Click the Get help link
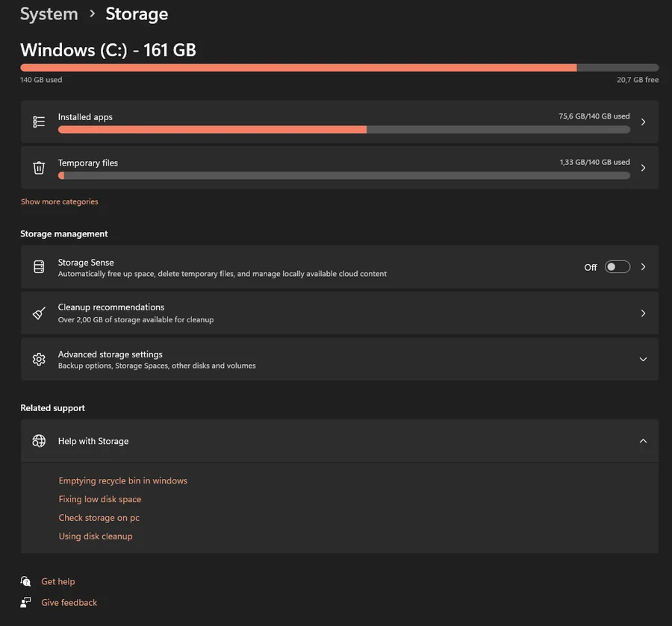The width and height of the screenshot is (672, 626). tap(57, 581)
